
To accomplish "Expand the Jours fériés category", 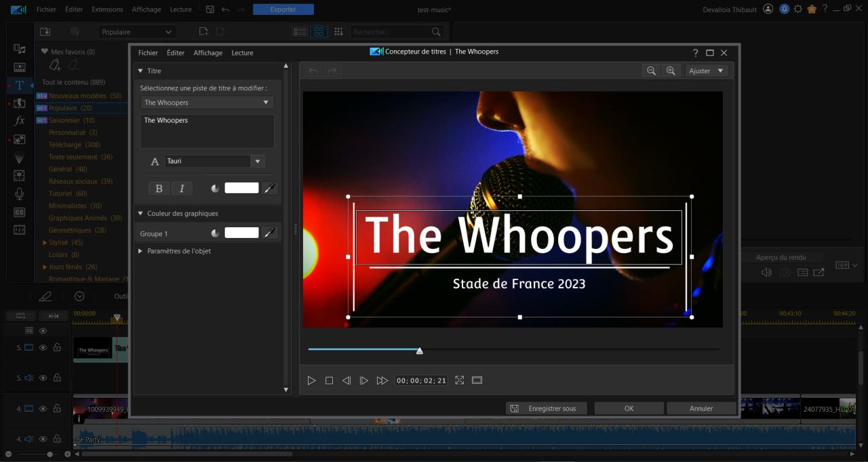I will (45, 267).
